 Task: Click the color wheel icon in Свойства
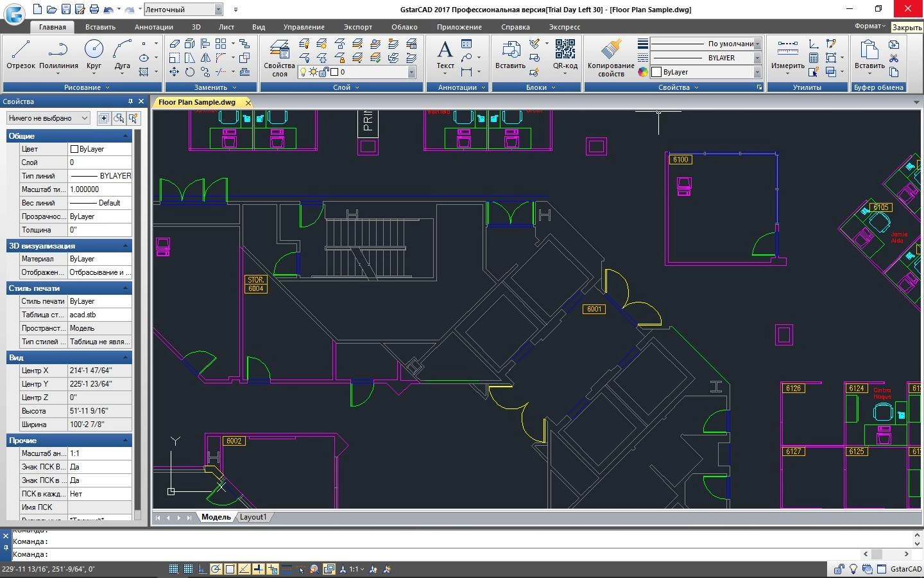(x=643, y=72)
